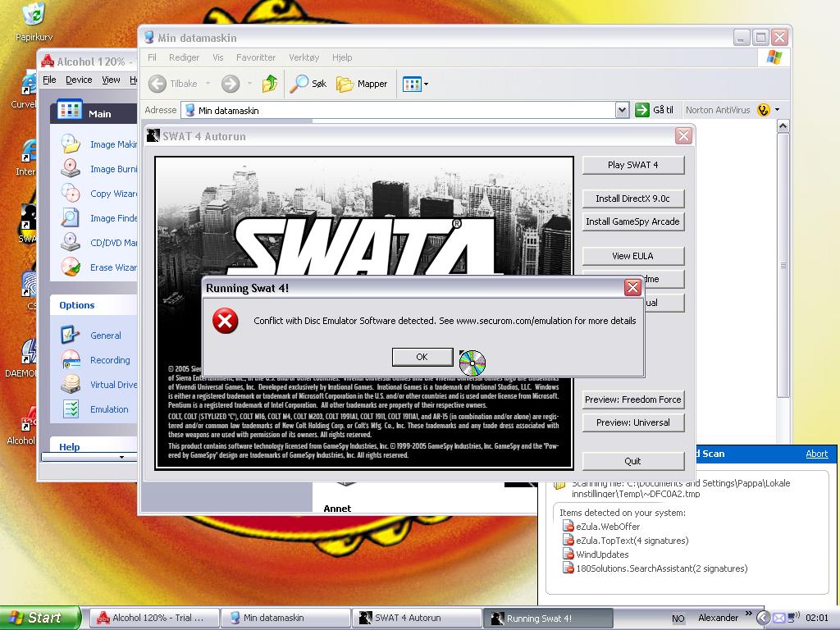
Task: Click Quit in SWAT 4 Autorun
Action: pos(632,461)
